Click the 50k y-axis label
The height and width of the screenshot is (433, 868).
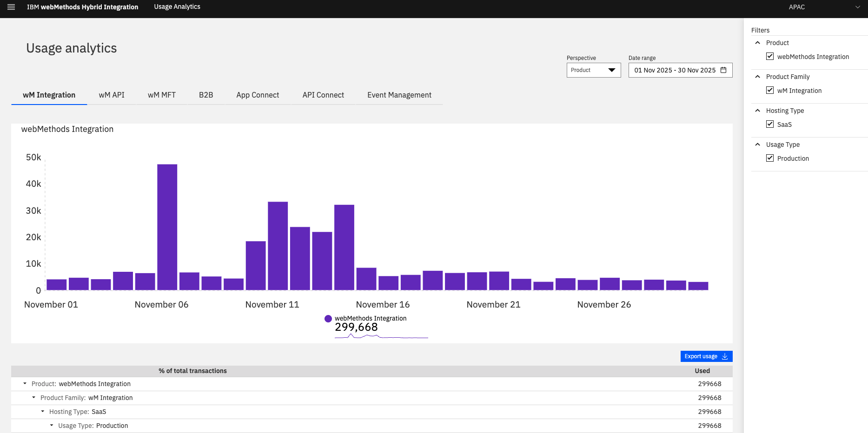(33, 157)
